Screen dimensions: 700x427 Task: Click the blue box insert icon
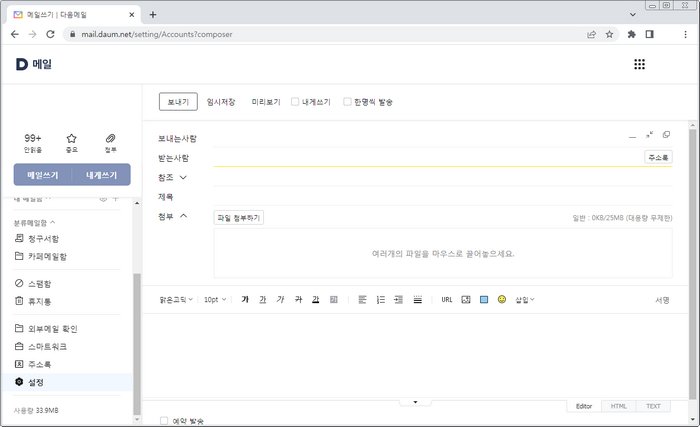coord(484,300)
